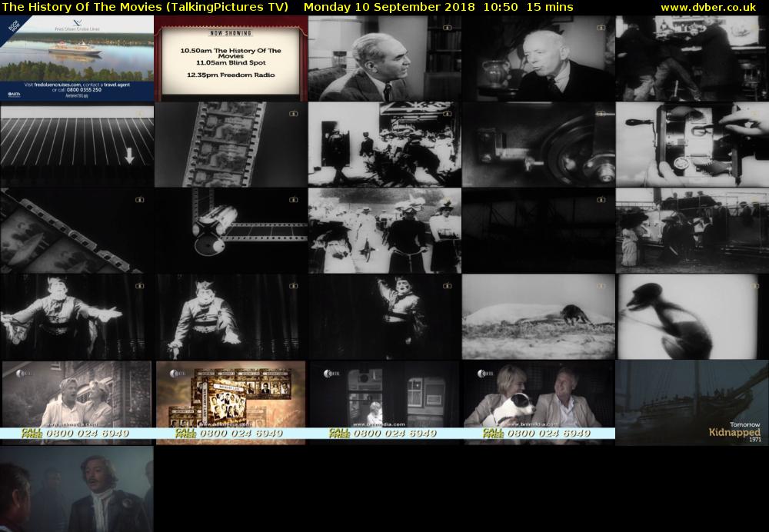
Task: Click the 11.05am Blind Spot listing text
Action: 231,63
